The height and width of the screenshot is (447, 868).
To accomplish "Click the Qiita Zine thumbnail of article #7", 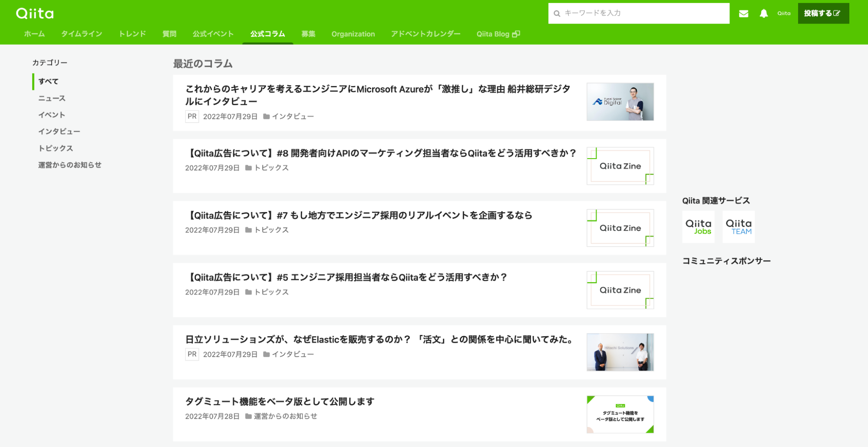I will [x=620, y=228].
